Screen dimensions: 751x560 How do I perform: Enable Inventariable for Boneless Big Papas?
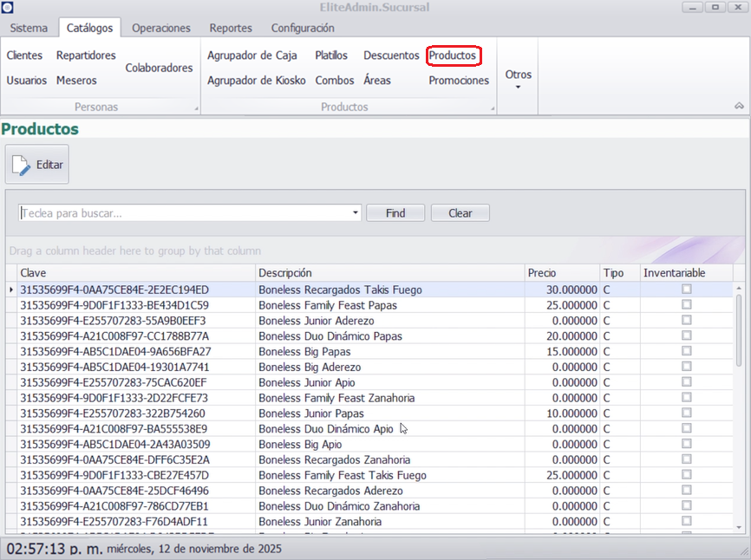[687, 351]
